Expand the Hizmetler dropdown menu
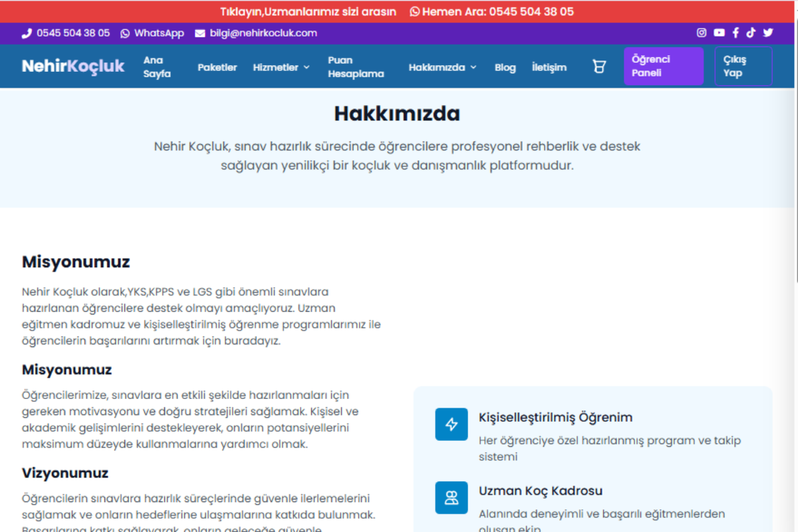Viewport: 798px width, 532px height. pos(281,66)
